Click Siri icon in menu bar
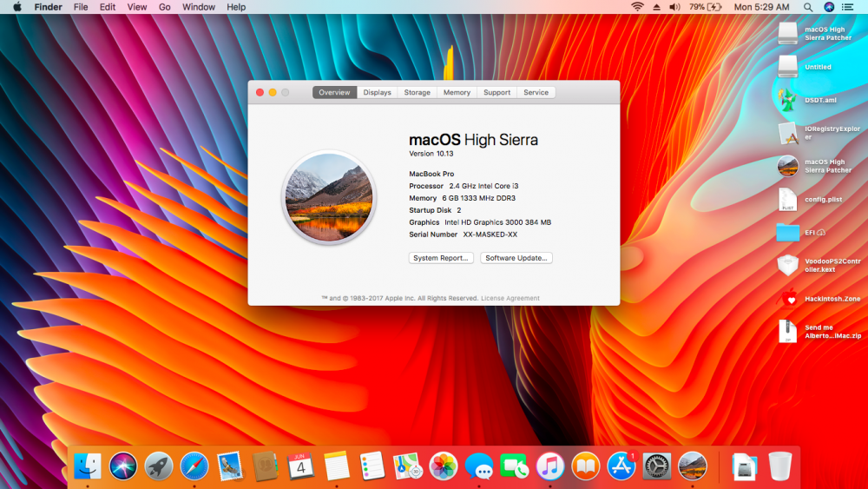This screenshot has height=489, width=868. 829,7
